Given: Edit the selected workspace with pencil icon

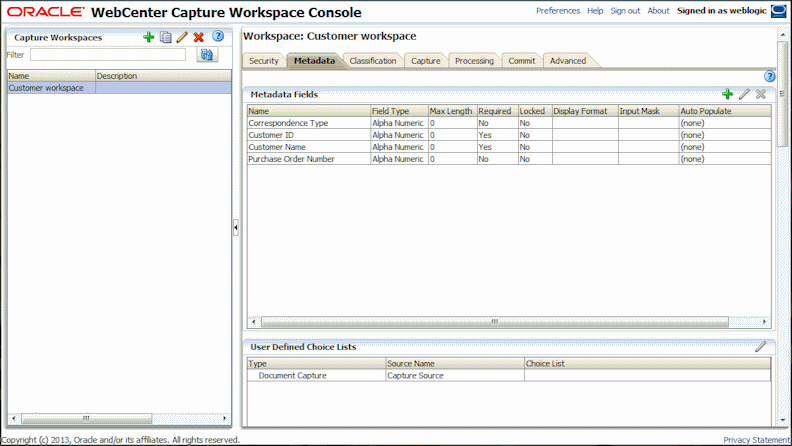Looking at the screenshot, I should pos(182,37).
